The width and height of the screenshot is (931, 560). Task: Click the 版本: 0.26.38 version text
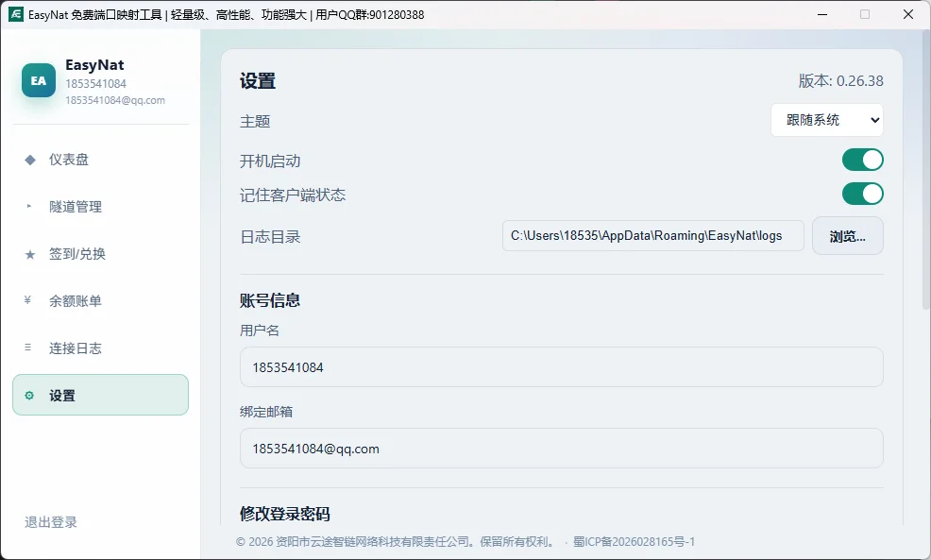[x=840, y=81]
